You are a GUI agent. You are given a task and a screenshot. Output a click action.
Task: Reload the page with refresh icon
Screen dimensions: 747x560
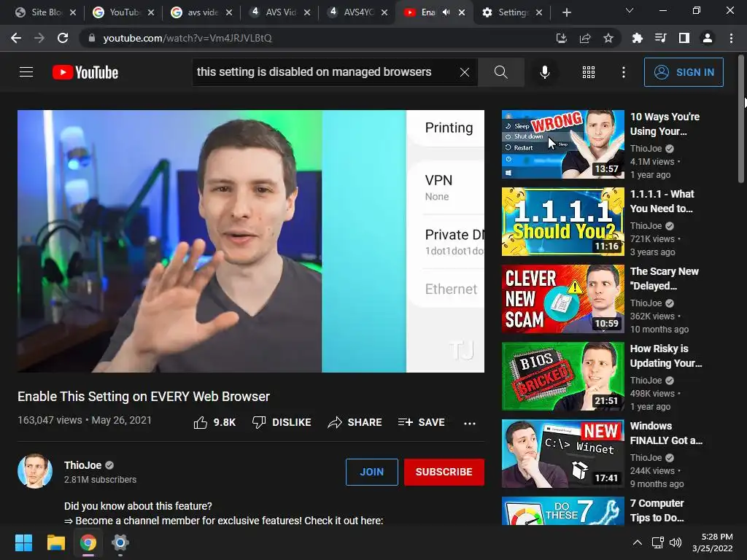[x=63, y=38]
